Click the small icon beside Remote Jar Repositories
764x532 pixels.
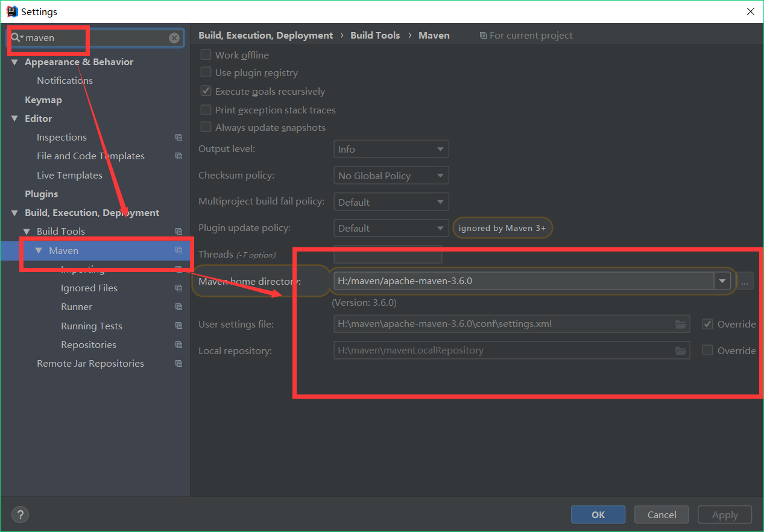[178, 363]
